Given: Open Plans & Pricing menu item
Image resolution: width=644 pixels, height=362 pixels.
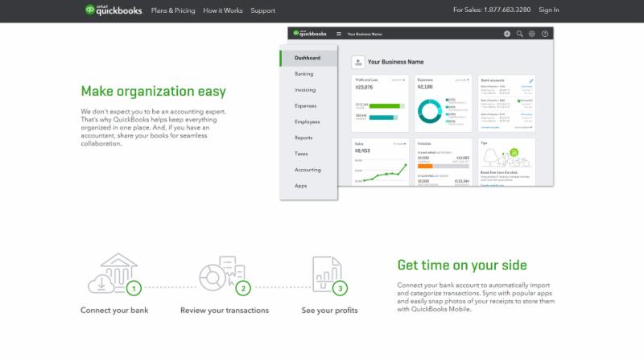Looking at the screenshot, I should click(173, 10).
